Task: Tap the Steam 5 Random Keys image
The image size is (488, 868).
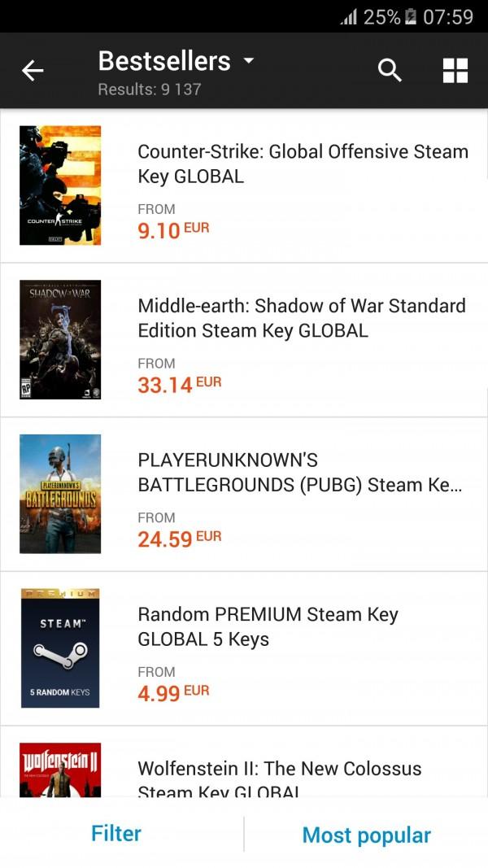Action: [x=60, y=648]
